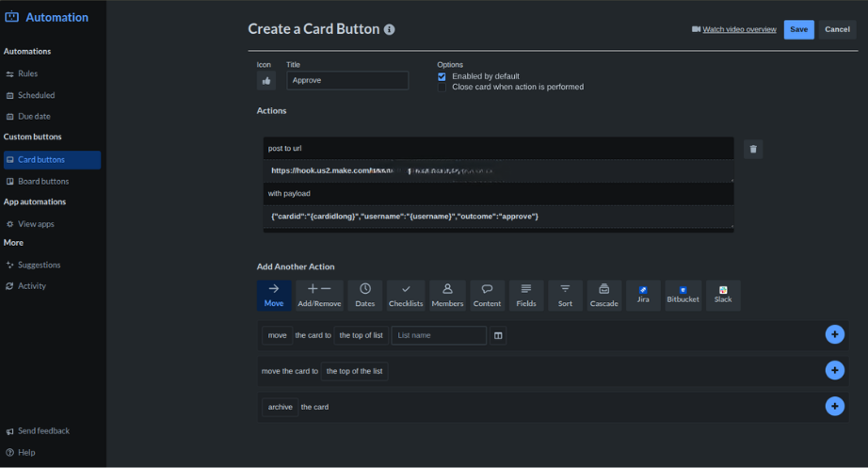This screenshot has height=468, width=868.
Task: Open the Dates action category
Action: pos(364,295)
